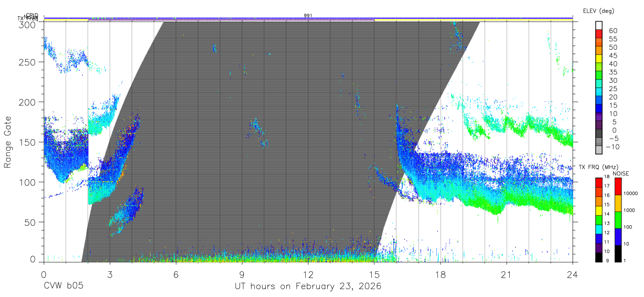Click the black TX FRQ segment between 10 and 9
The image size is (644, 297).
tap(598, 257)
